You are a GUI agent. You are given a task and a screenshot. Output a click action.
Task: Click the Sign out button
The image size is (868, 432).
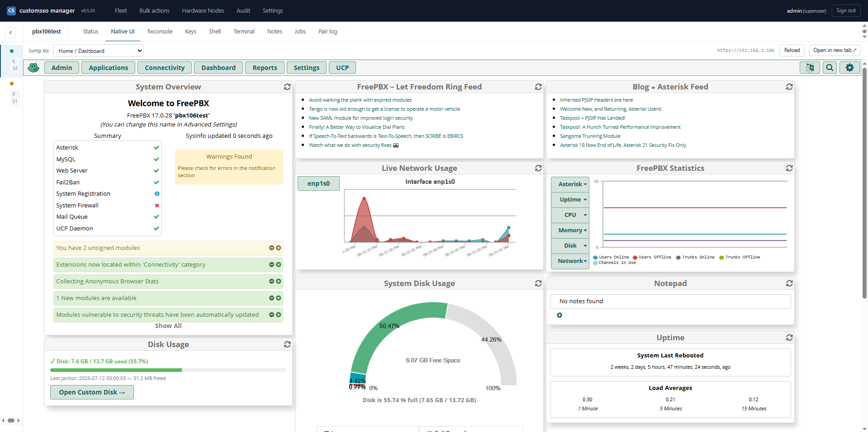point(846,11)
